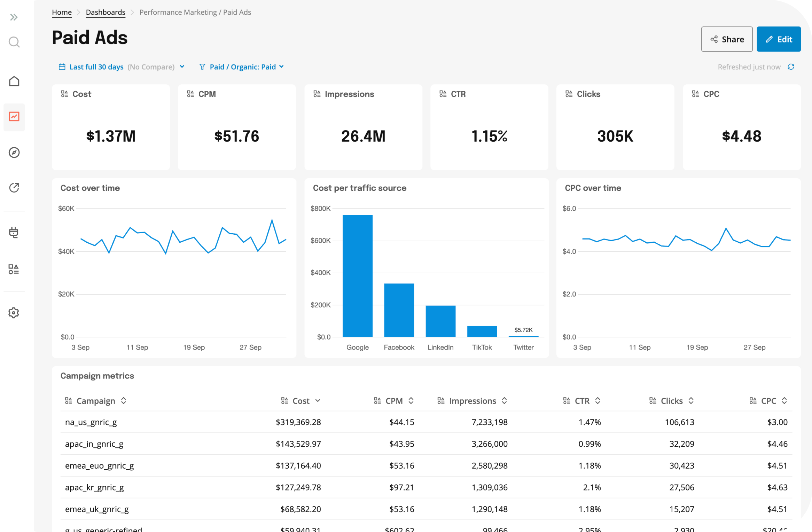The height and width of the screenshot is (532, 812).
Task: Go to Home breadcrumb link
Action: (x=62, y=12)
